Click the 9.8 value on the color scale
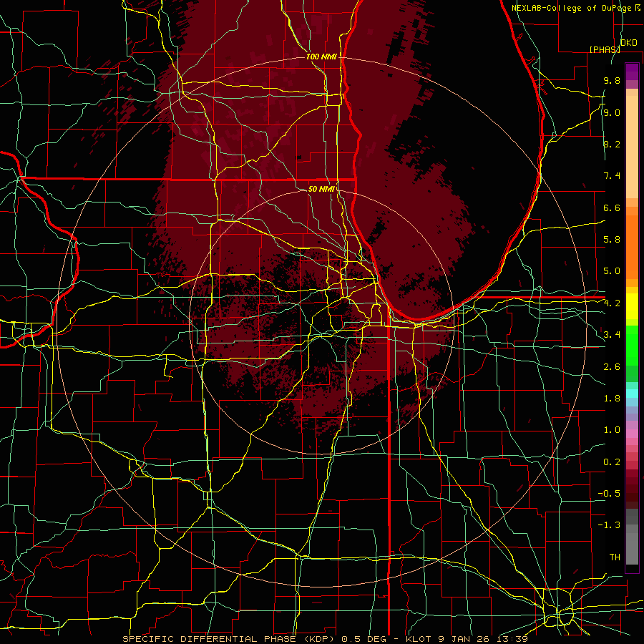This screenshot has width=644, height=644. (612, 80)
